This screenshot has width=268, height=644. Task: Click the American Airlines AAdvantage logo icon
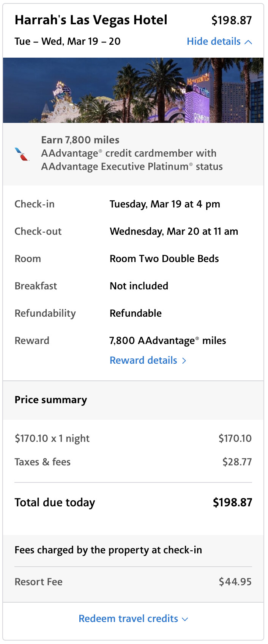click(22, 154)
